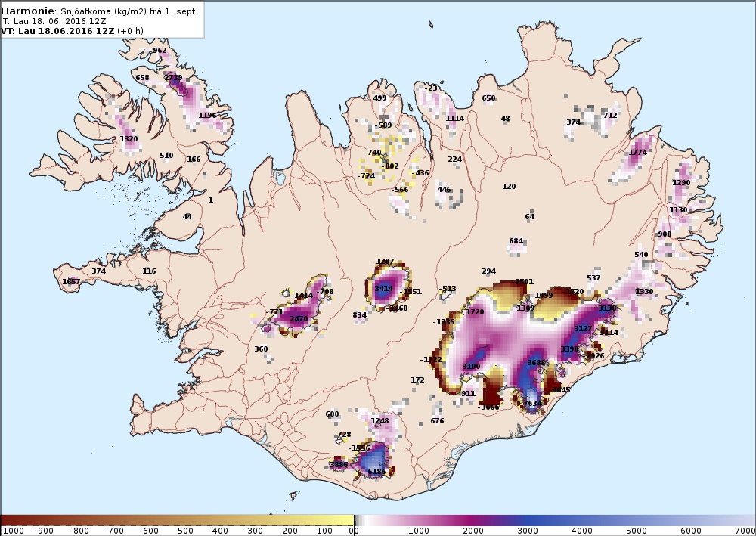This screenshot has width=756, height=536.
Task: Click the 294 value label
Action: pos(488,271)
